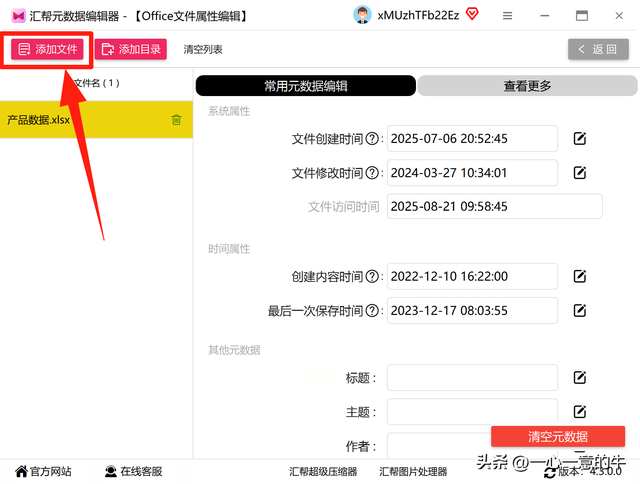
Task: Click the 最后一次保存时间 value field
Action: point(472,311)
